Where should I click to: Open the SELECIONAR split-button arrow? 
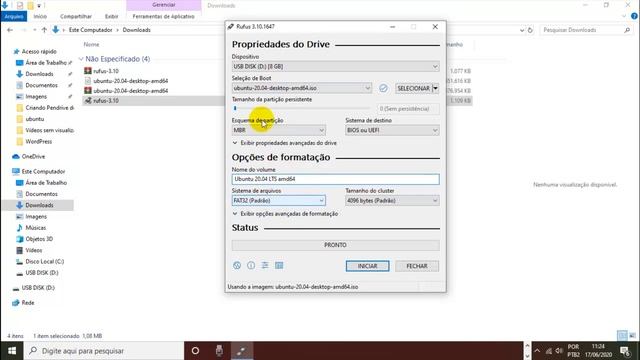pyautogui.click(x=436, y=88)
